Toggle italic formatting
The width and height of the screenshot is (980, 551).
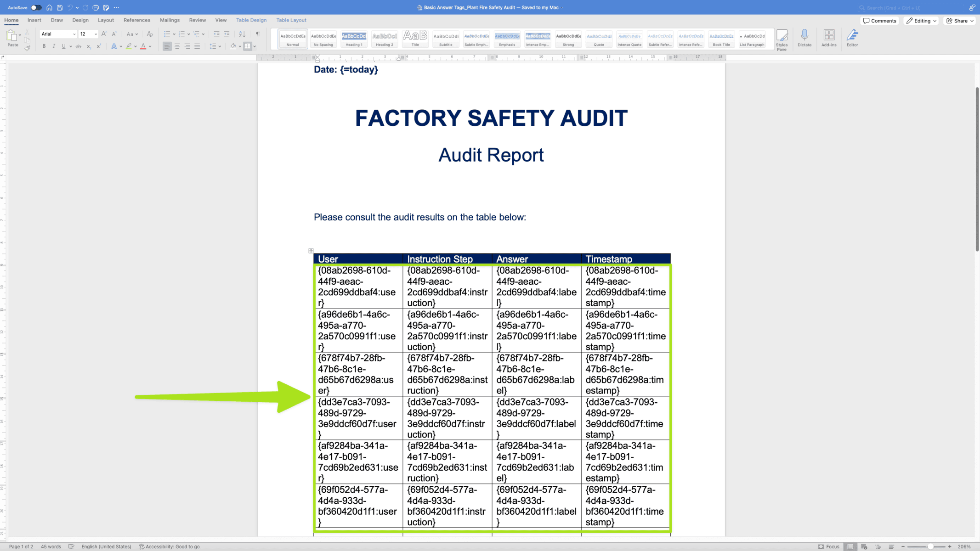tap(54, 46)
